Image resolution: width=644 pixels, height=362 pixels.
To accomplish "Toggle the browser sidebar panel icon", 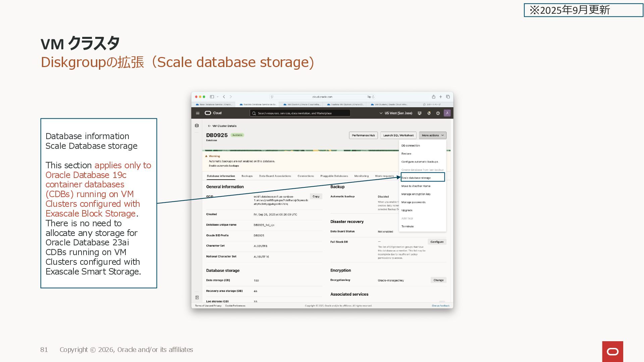I will [x=212, y=97].
